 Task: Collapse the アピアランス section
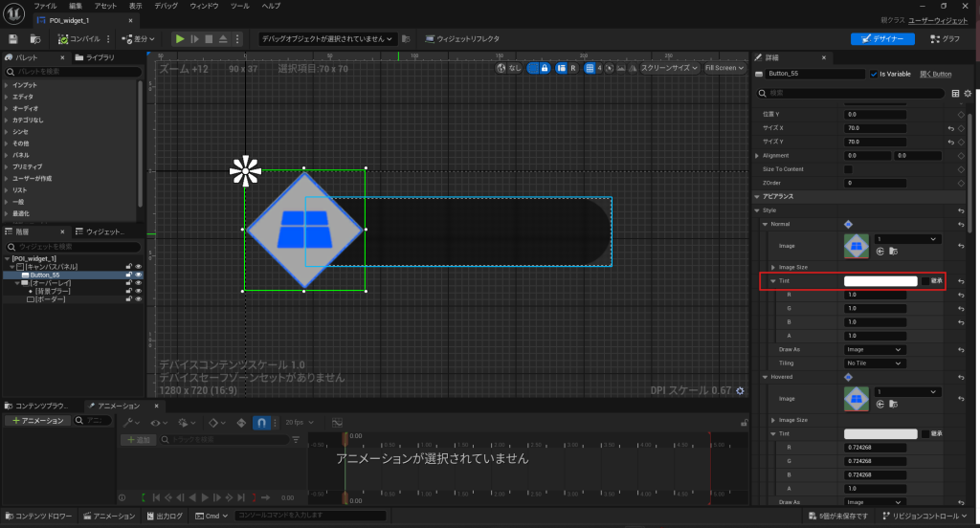[758, 196]
